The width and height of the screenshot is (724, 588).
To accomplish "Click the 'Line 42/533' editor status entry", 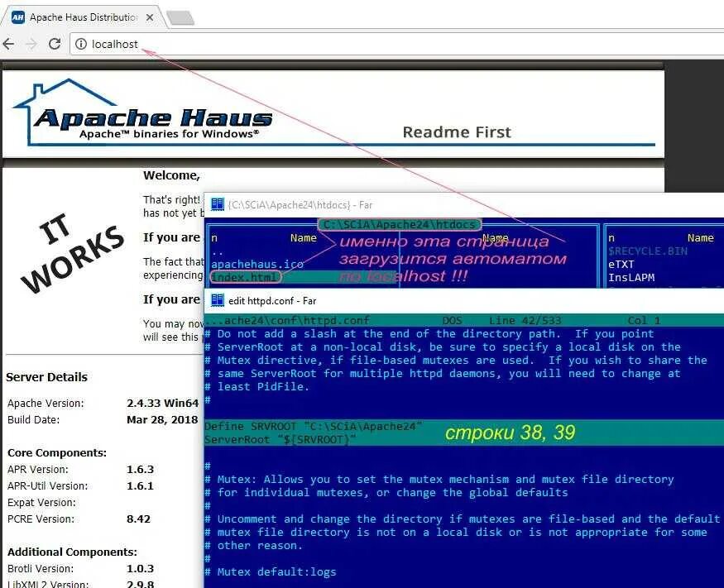I will 525,320.
